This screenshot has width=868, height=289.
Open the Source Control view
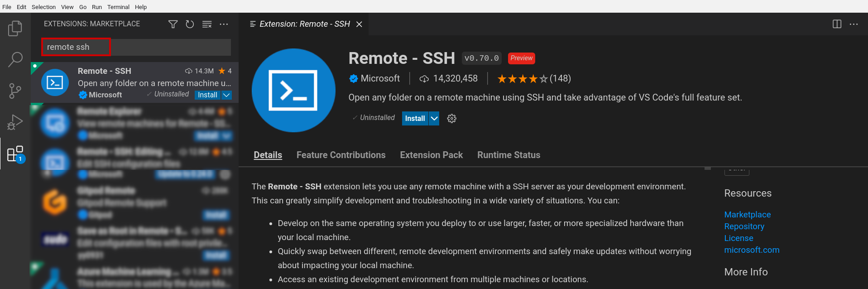tap(15, 91)
